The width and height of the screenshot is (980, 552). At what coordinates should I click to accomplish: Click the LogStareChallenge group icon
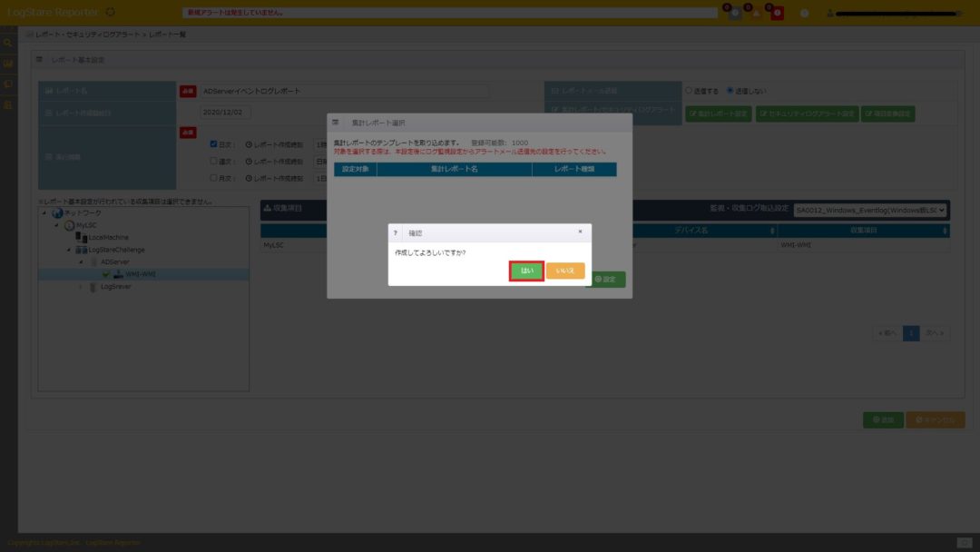[82, 250]
